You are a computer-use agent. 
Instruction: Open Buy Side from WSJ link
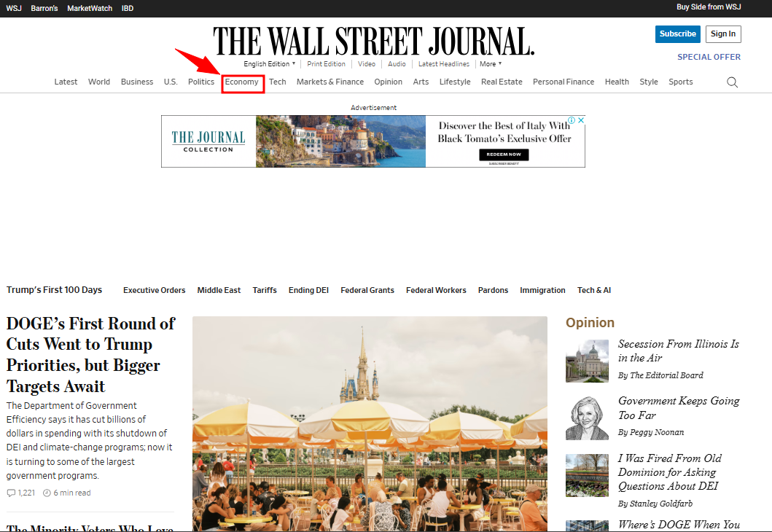709,7
